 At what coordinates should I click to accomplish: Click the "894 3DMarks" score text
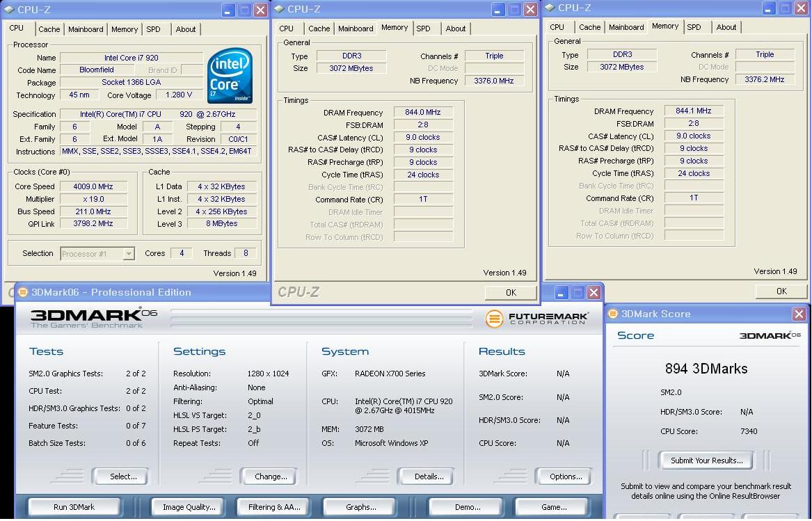point(706,369)
